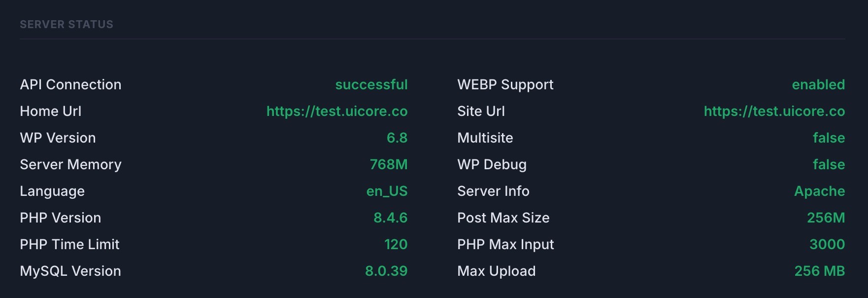Screen dimensions: 868x298
Task: Click the PHP Max Input 3000 value
Action: click(x=828, y=244)
